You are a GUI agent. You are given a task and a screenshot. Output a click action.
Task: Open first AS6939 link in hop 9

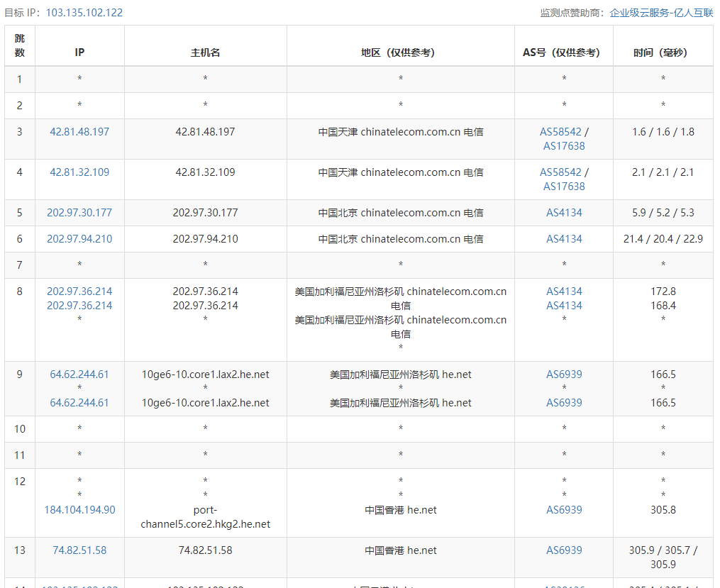(564, 375)
